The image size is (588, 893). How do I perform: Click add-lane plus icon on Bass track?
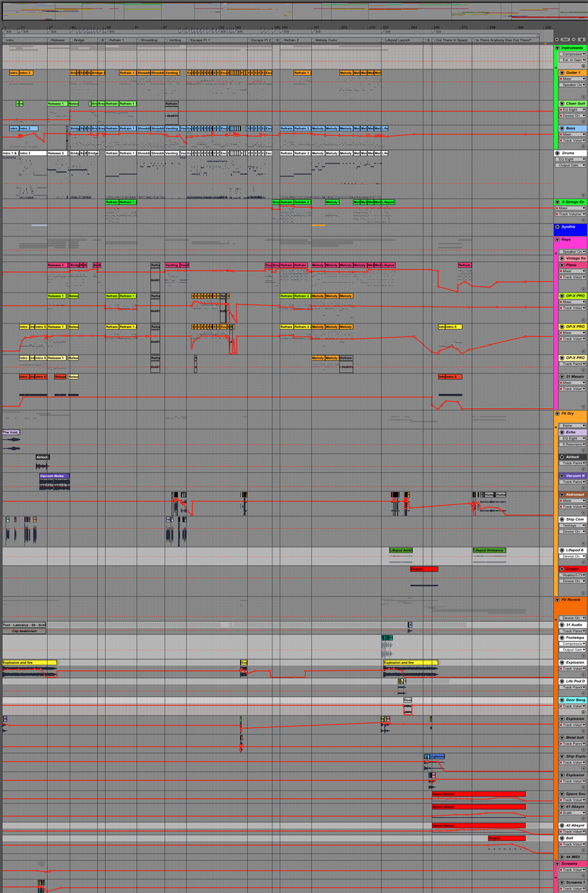(583, 146)
